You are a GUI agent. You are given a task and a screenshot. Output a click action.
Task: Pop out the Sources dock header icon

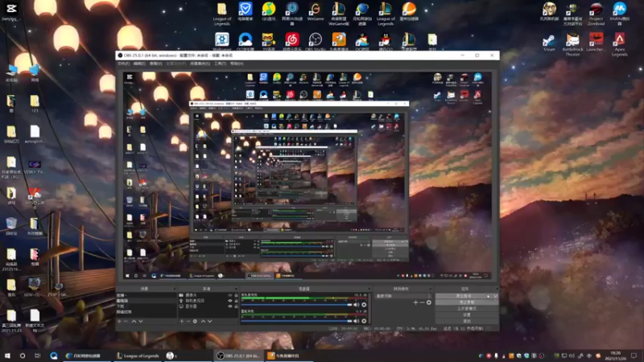pyautogui.click(x=236, y=289)
